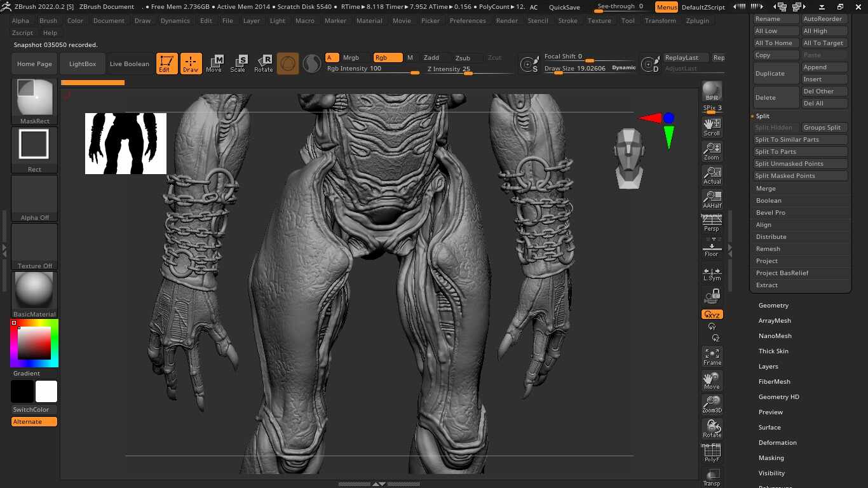Switch to Rotate transform tool
Viewport: 868px width, 488px height.
click(264, 64)
